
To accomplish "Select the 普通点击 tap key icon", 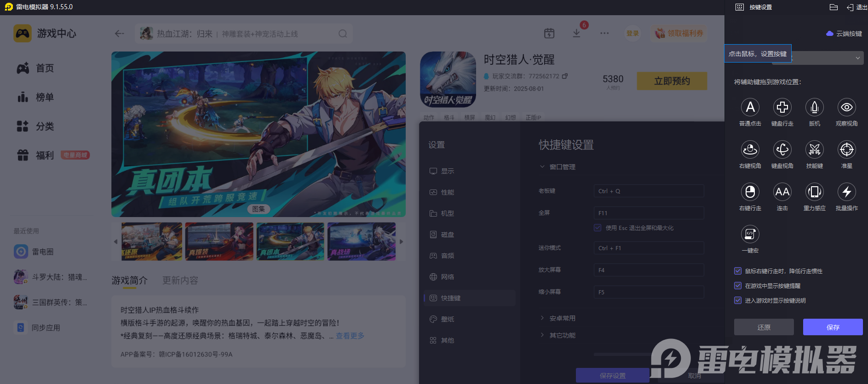I will 750,107.
